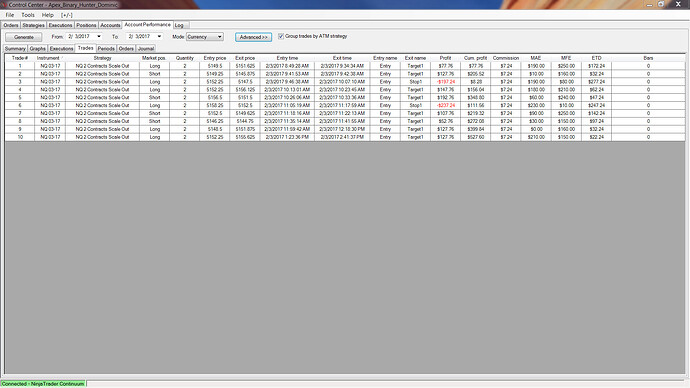Image resolution: width=690 pixels, height=388 pixels.
Task: Sort by Entry time column header
Action: (287, 58)
